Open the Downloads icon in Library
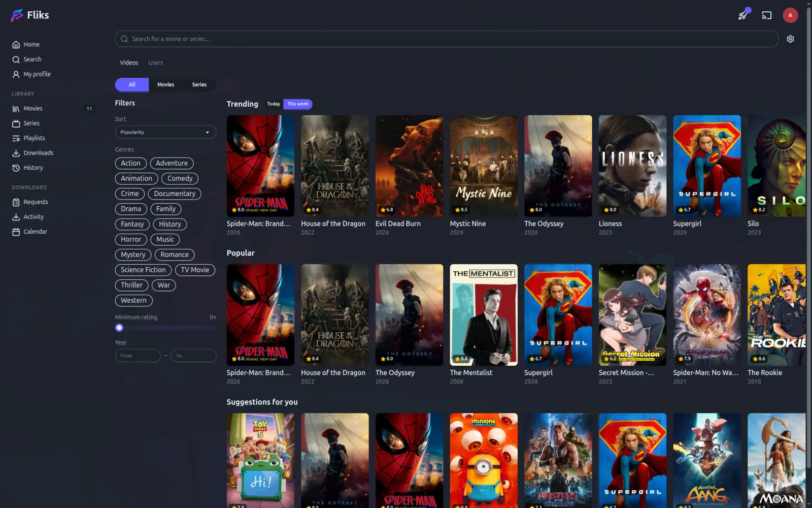The image size is (812, 508). click(16, 153)
